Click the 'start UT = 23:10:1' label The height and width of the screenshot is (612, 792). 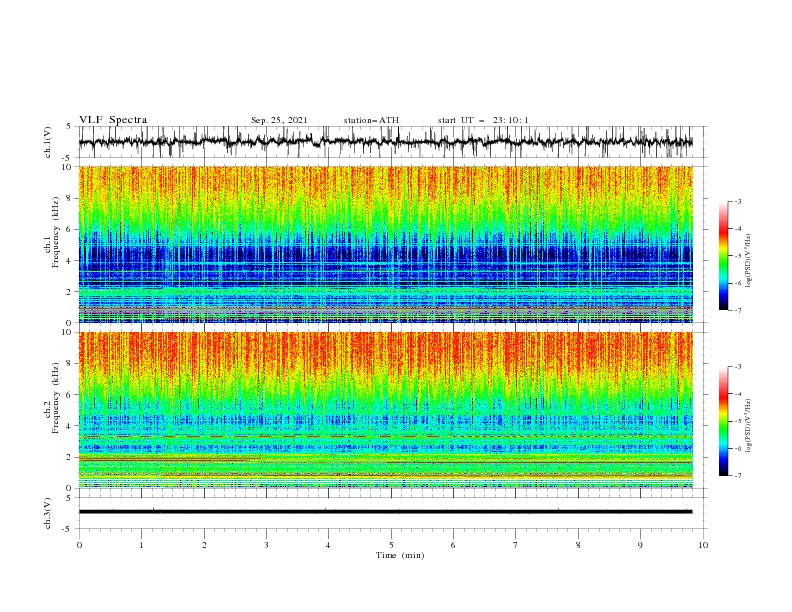point(483,120)
